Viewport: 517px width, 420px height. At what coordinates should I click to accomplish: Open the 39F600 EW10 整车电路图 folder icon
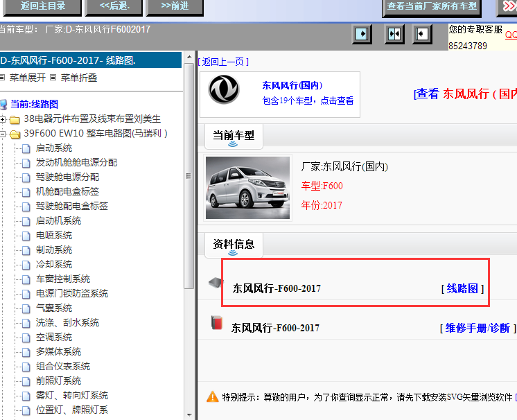tap(15, 134)
